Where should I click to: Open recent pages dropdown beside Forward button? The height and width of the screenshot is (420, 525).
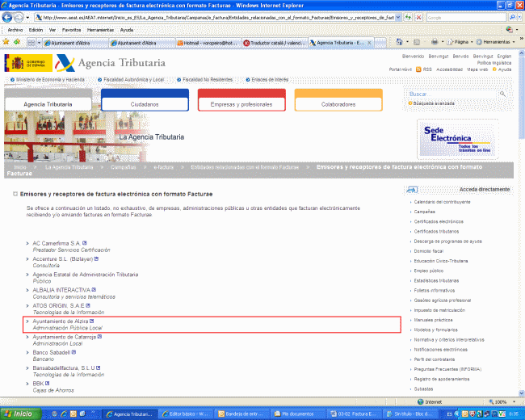coord(27,17)
